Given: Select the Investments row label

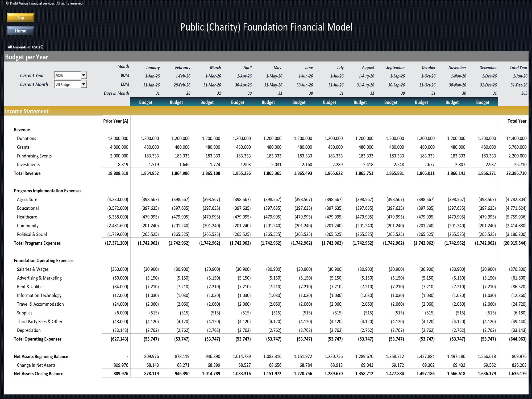Looking at the screenshot, I should click(x=28, y=165).
